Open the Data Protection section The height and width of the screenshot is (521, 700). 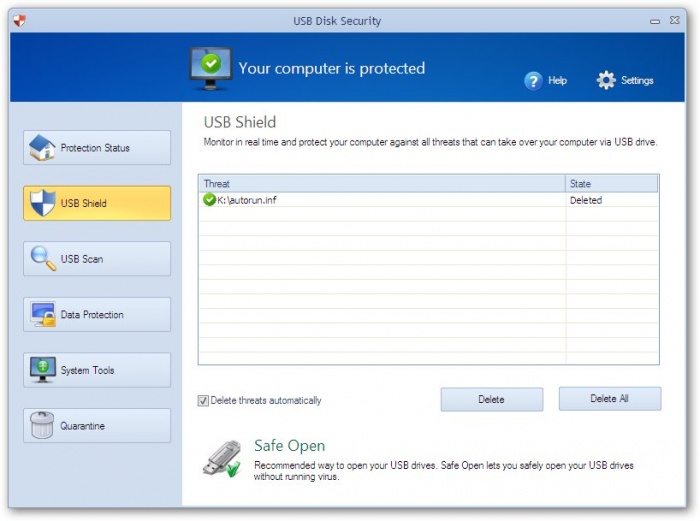(x=97, y=314)
